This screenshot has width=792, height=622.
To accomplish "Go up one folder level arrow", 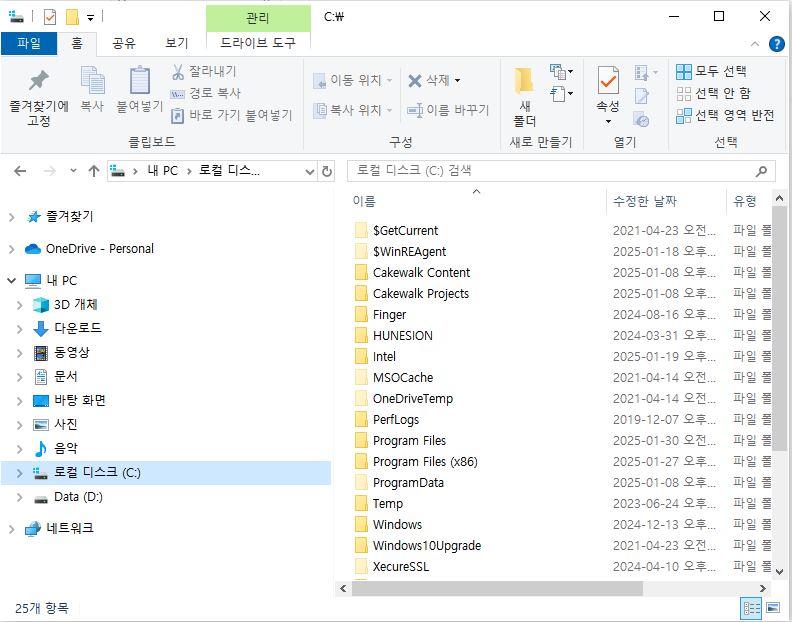I will click(x=94, y=171).
